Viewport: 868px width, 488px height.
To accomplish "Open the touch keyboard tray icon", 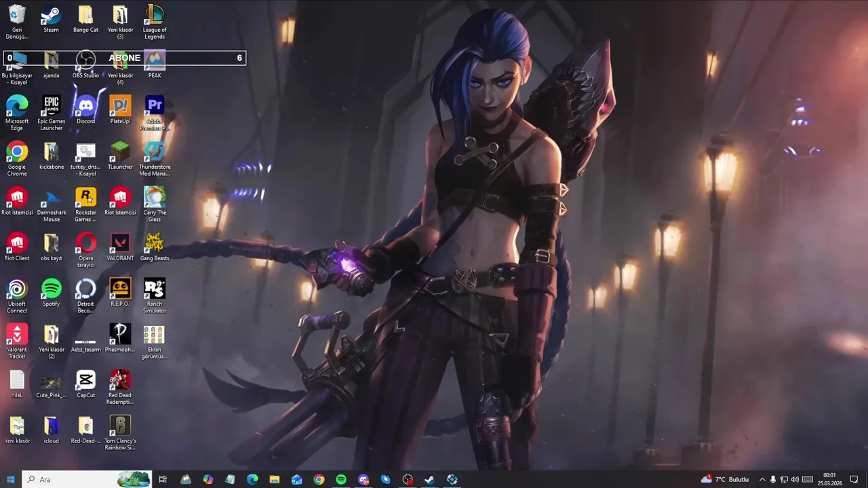I will pos(808,479).
